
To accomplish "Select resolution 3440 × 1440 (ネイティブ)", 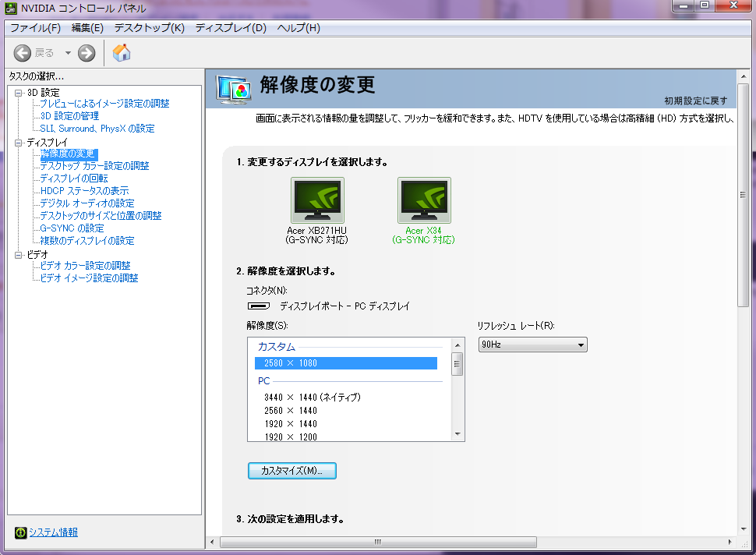I will click(x=313, y=398).
